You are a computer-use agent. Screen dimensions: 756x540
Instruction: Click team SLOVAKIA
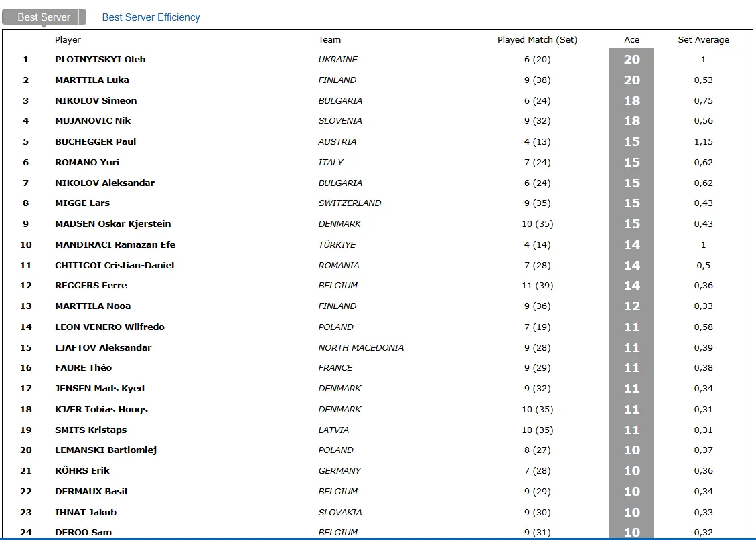340,513
